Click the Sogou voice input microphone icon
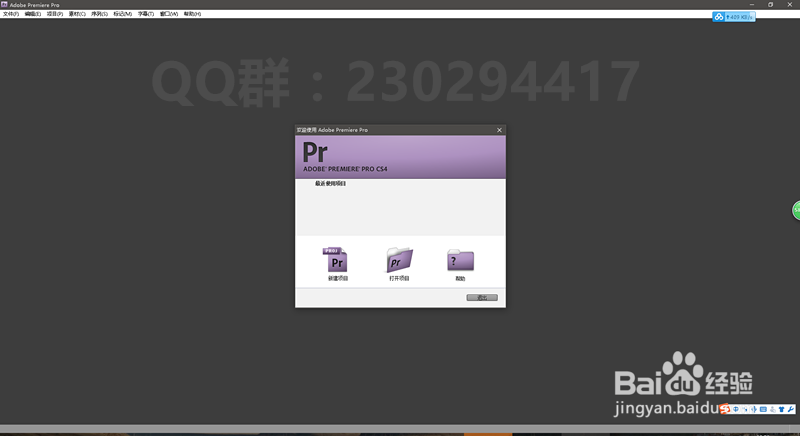The width and height of the screenshot is (800, 436). pos(754,409)
